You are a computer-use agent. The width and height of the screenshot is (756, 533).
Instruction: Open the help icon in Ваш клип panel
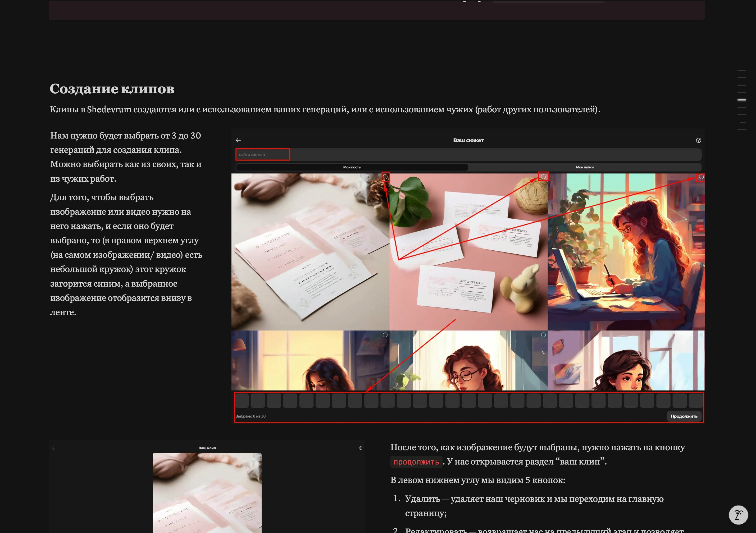(x=361, y=448)
